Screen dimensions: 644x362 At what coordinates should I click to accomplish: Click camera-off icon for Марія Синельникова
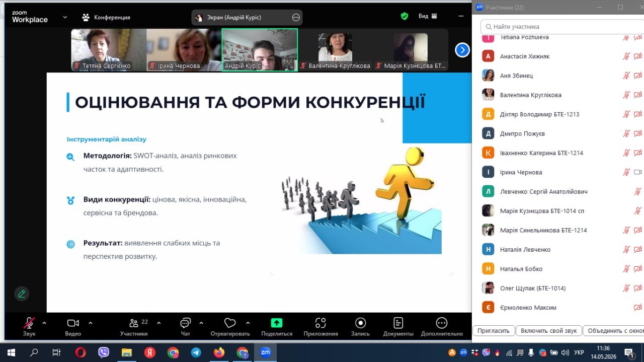(x=638, y=230)
